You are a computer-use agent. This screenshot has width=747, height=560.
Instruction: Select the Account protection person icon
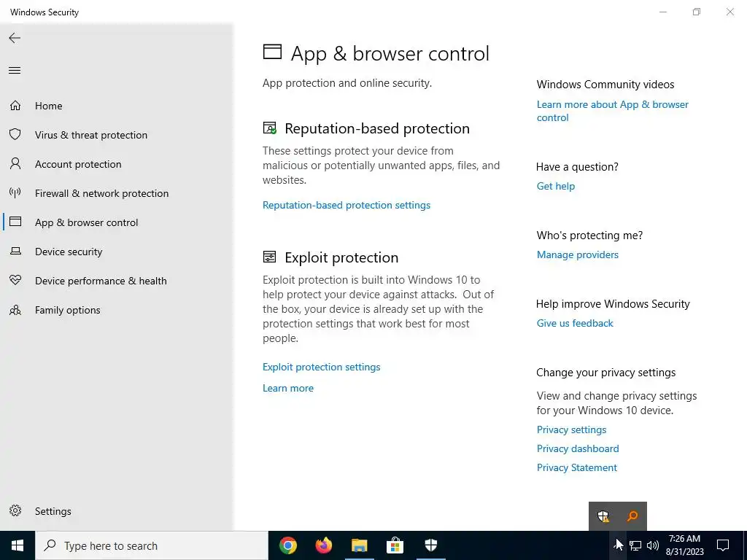15,164
